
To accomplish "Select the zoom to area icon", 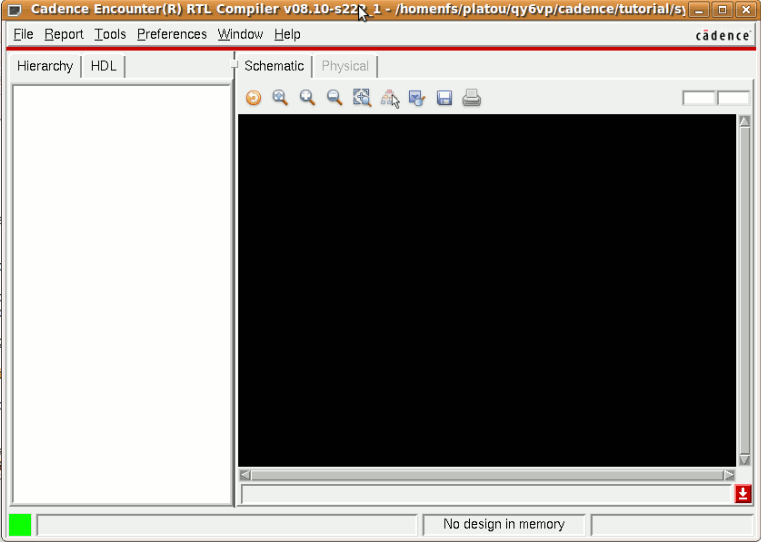I will pos(362,98).
